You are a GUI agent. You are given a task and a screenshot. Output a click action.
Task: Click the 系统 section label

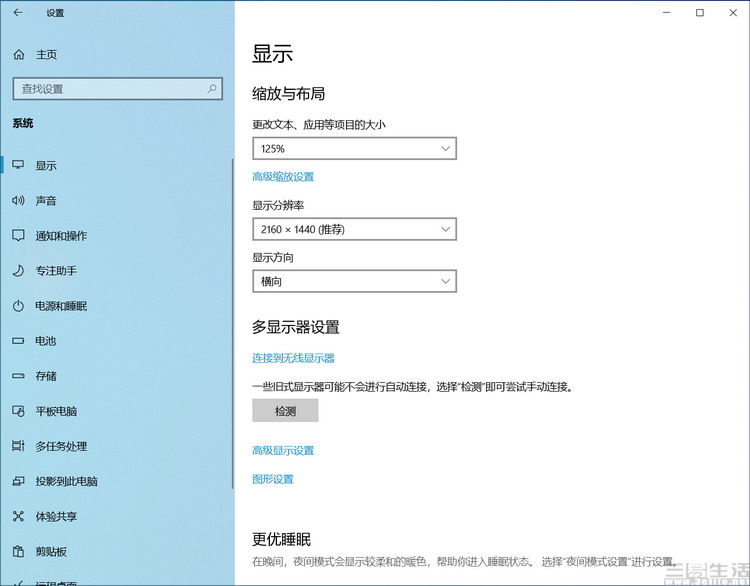pyautogui.click(x=22, y=123)
